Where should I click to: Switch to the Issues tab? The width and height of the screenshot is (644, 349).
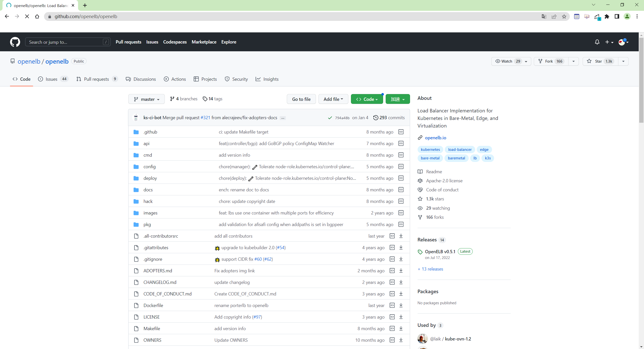pos(51,79)
